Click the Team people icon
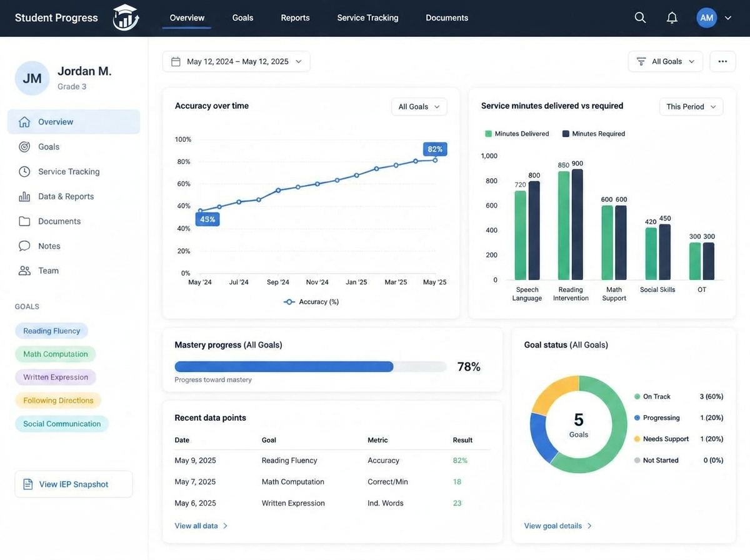Screen dimensions: 750x560 [x=24, y=271]
